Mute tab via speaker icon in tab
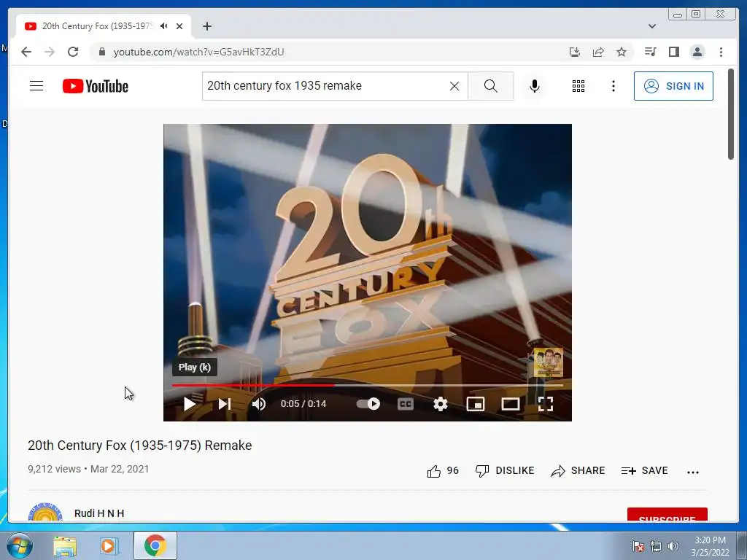Image resolution: width=747 pixels, height=560 pixels. click(x=164, y=26)
